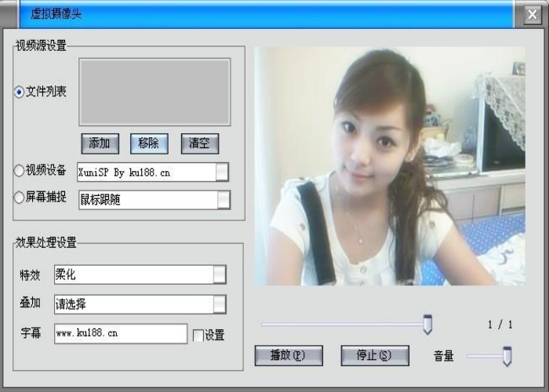Click the 视频源设置 group label
The height and width of the screenshot is (392, 549).
[41, 45]
